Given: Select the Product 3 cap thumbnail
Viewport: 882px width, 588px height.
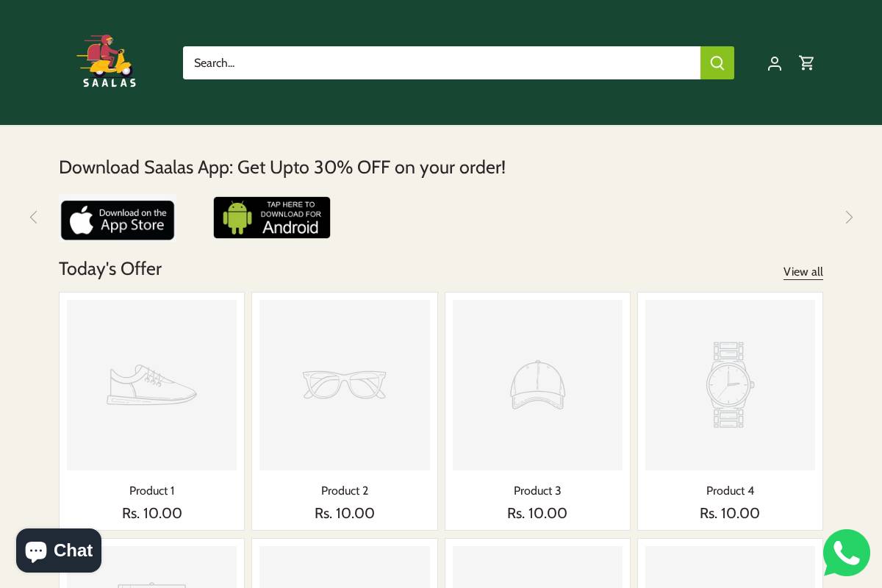Looking at the screenshot, I should click(537, 385).
